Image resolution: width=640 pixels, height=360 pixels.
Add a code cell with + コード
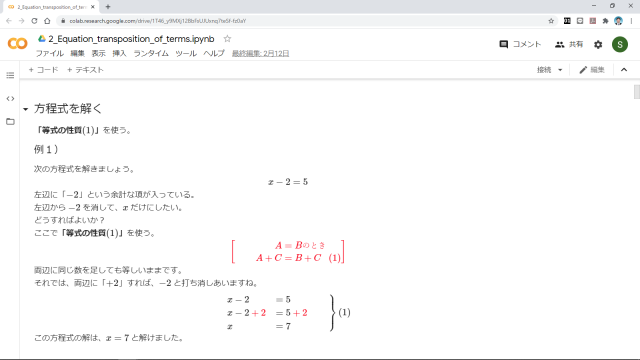point(43,70)
